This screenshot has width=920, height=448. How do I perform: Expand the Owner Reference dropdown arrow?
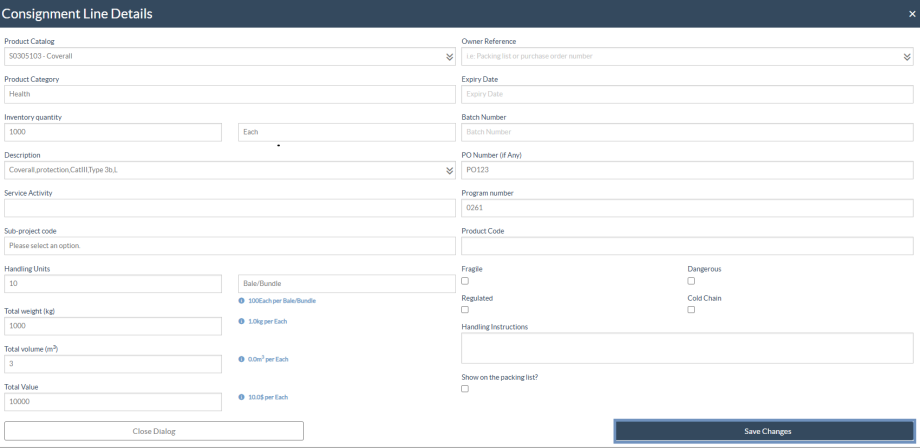click(907, 57)
